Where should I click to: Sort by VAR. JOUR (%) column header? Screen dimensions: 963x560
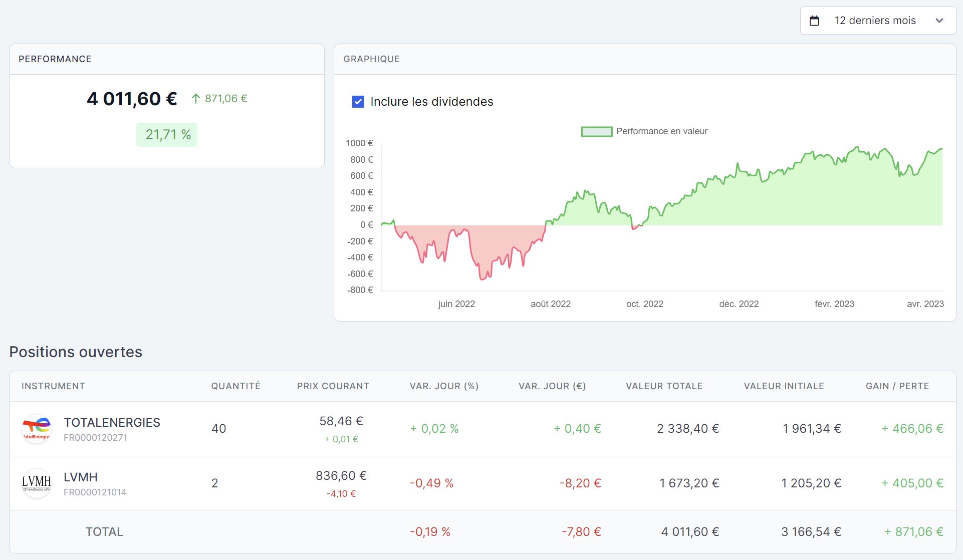[x=444, y=386]
